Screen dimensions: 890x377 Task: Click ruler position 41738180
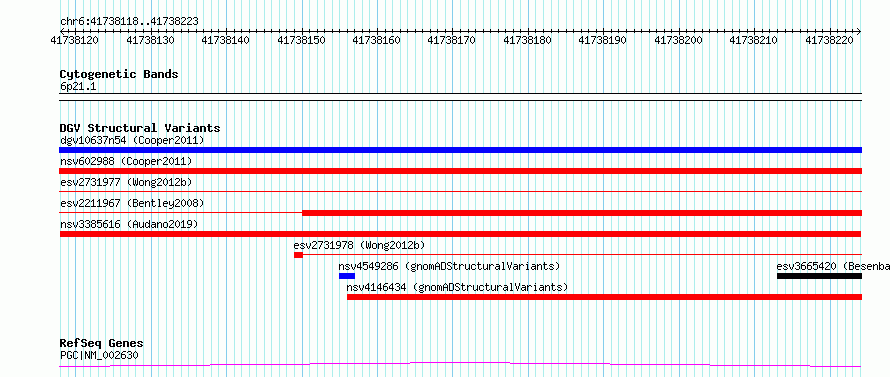(528, 40)
